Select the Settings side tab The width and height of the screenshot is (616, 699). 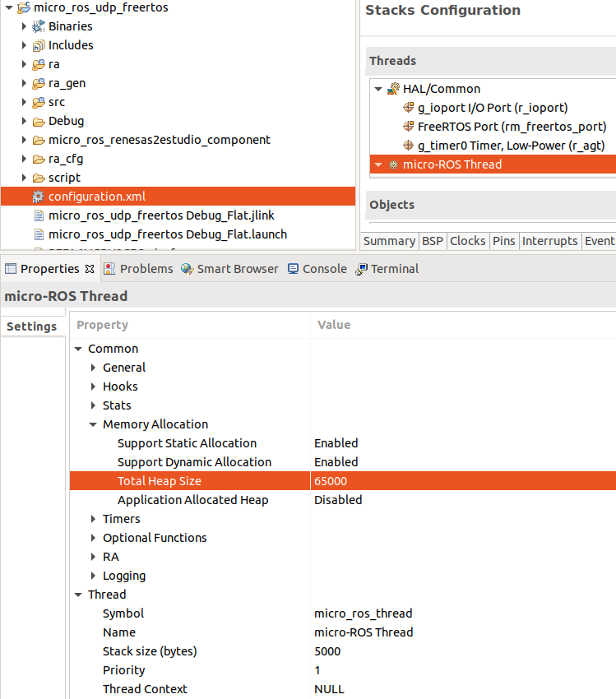coord(32,326)
